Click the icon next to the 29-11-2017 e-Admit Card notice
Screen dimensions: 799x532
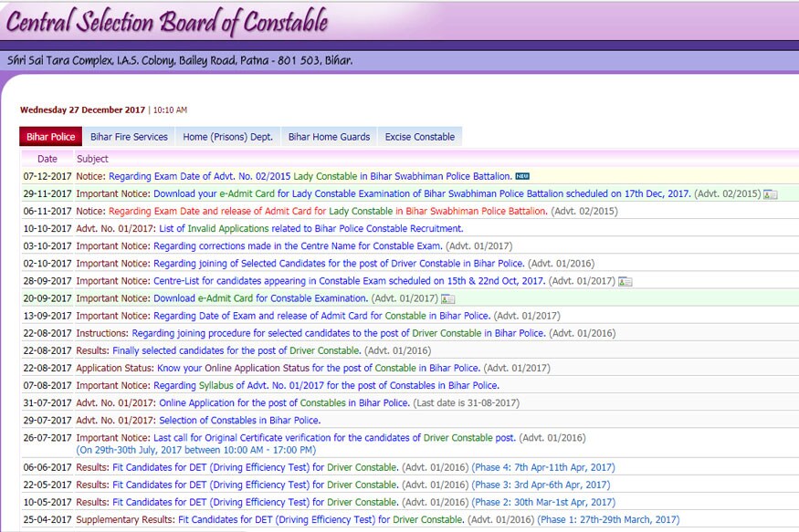[x=771, y=193]
